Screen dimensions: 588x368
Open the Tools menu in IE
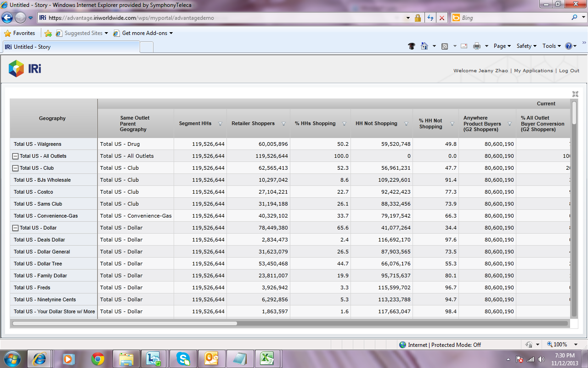pos(551,46)
